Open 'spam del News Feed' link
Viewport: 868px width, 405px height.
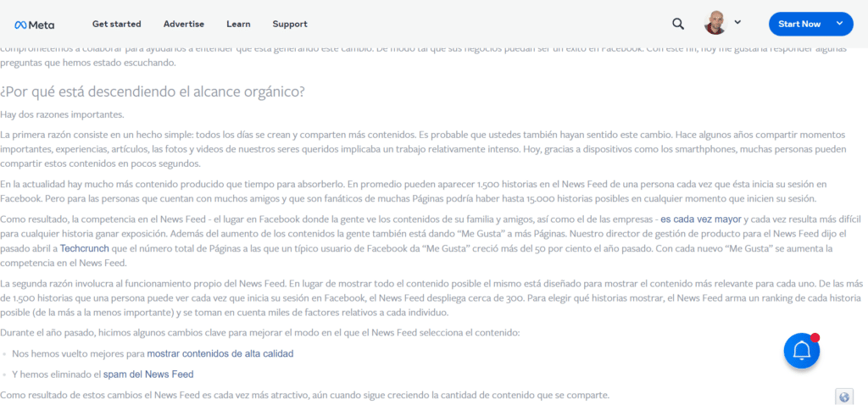[148, 374]
